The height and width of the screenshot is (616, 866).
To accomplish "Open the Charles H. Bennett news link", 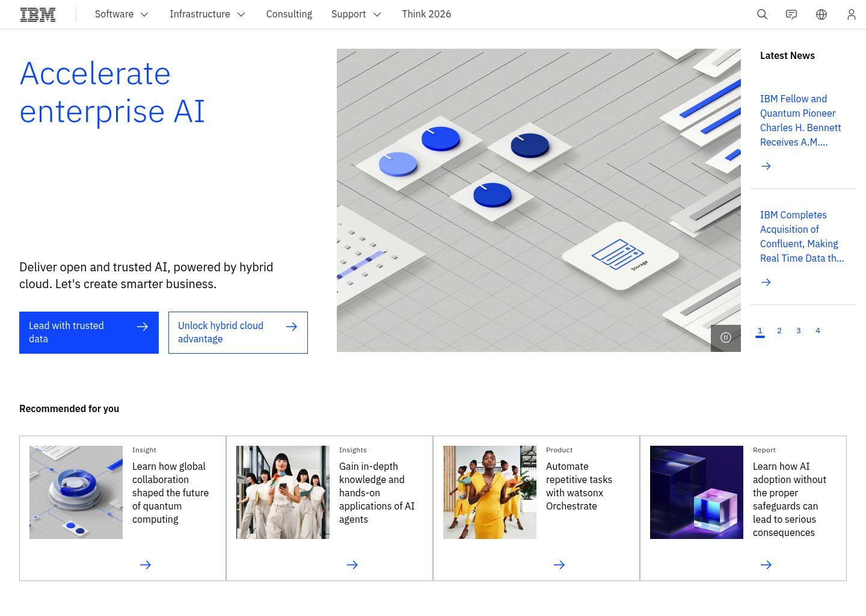I will pyautogui.click(x=800, y=120).
